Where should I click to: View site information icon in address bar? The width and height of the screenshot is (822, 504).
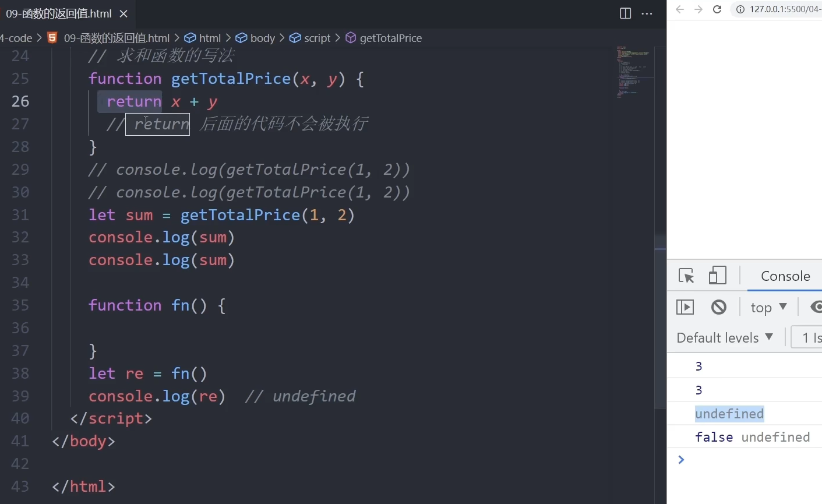point(740,9)
